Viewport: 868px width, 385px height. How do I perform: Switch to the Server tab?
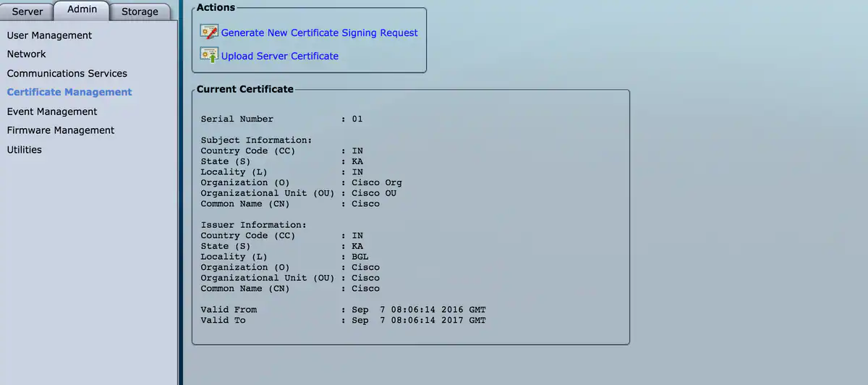(27, 12)
